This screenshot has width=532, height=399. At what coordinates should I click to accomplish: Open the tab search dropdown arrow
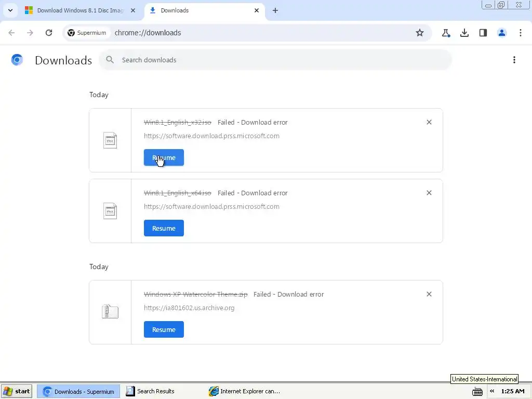[10, 10]
